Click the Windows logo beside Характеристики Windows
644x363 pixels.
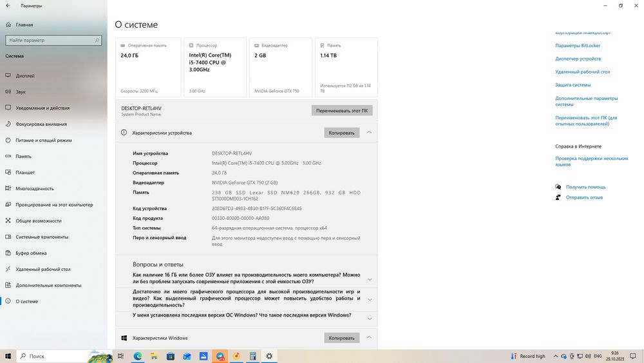point(124,338)
